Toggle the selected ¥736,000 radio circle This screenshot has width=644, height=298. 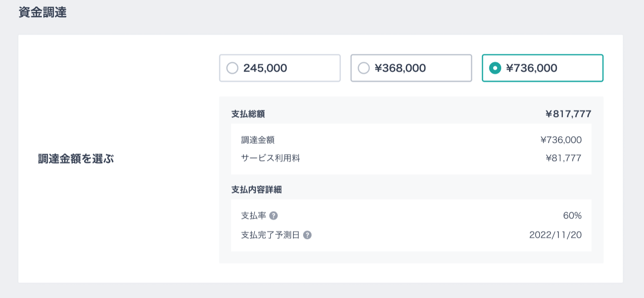495,68
